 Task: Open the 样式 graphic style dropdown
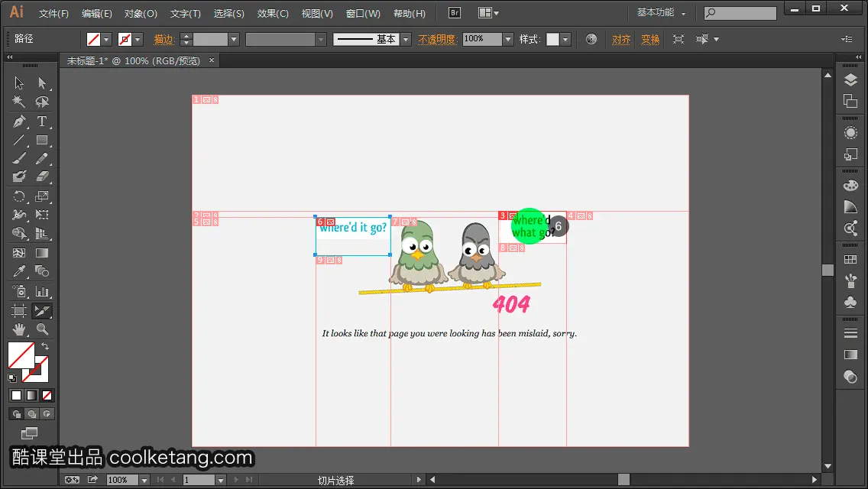(x=565, y=39)
